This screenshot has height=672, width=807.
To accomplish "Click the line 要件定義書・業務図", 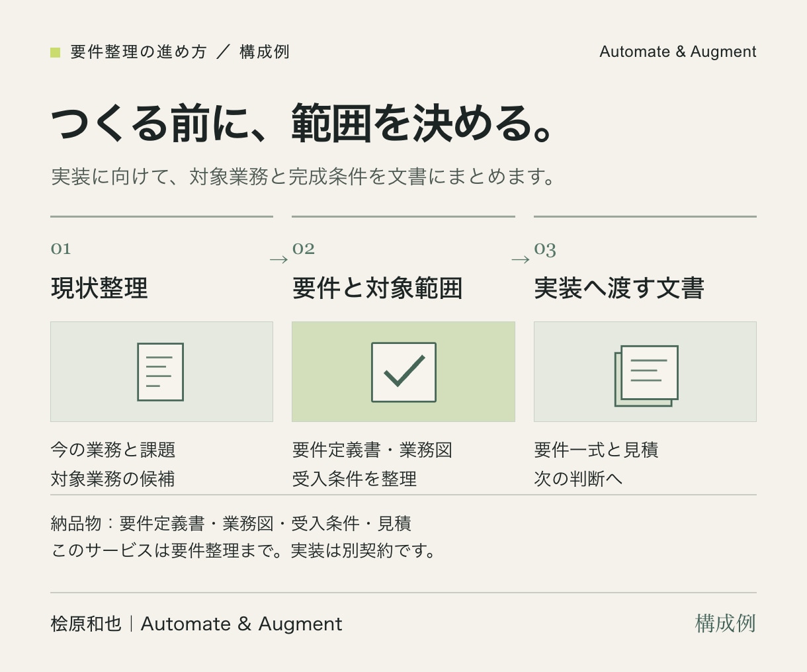I will 372,450.
